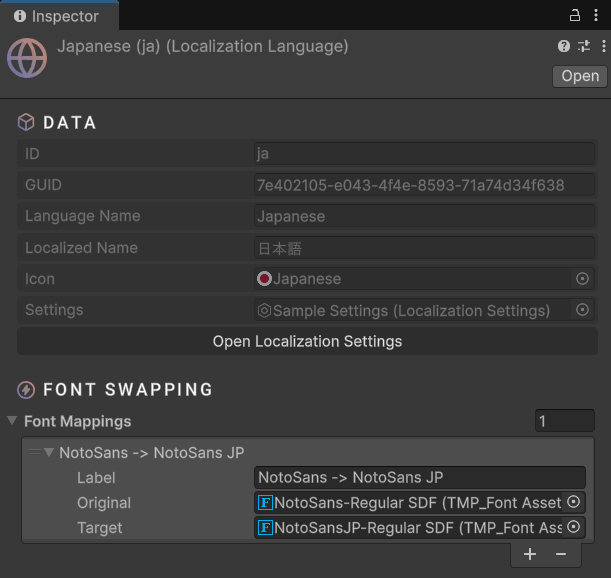Screen dimensions: 611x578
Task: Click the ID field containing ja
Action: [424, 154]
